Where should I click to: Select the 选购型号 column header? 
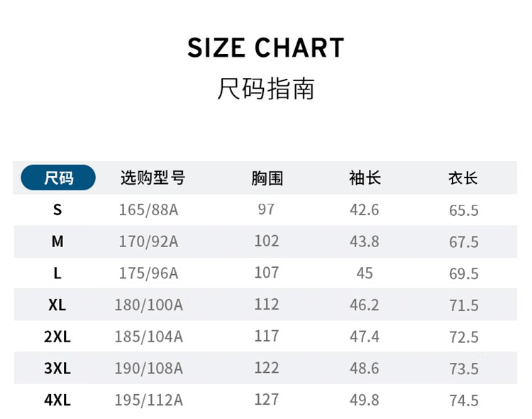click(x=153, y=178)
